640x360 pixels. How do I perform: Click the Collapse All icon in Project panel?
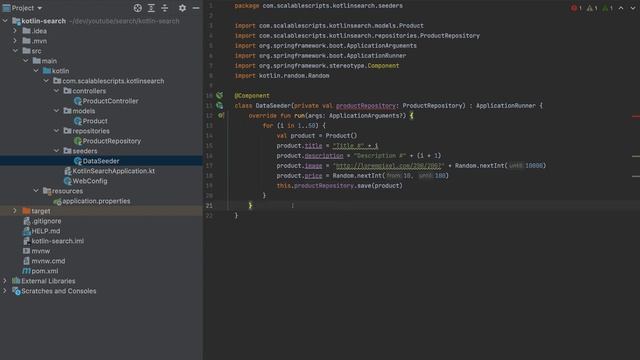coord(165,8)
